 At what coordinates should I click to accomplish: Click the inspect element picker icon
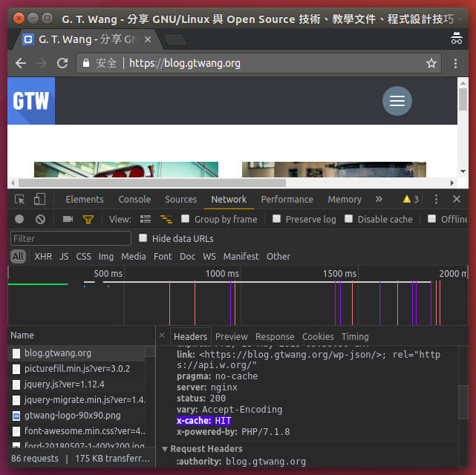[20, 199]
